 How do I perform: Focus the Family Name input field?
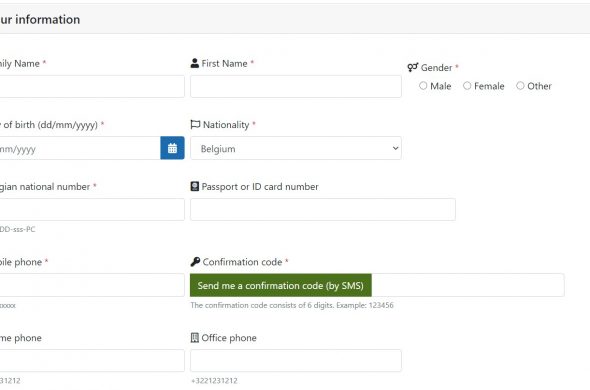click(92, 87)
